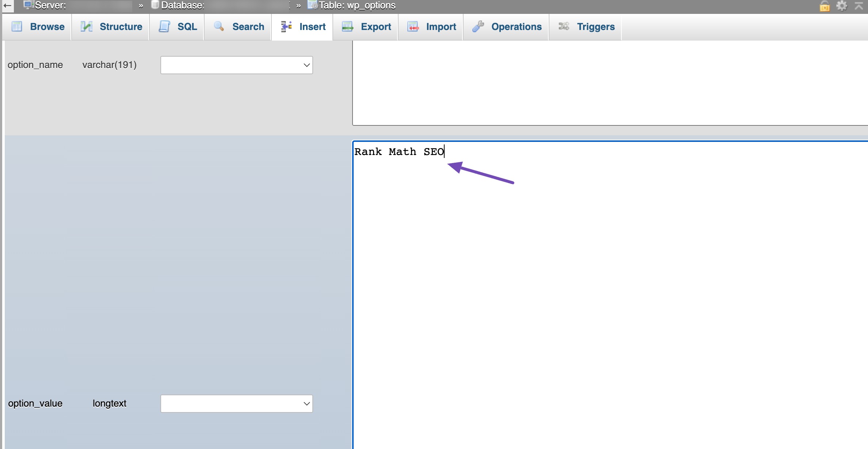
Task: Open the Structure panel for wp_options
Action: click(x=112, y=27)
